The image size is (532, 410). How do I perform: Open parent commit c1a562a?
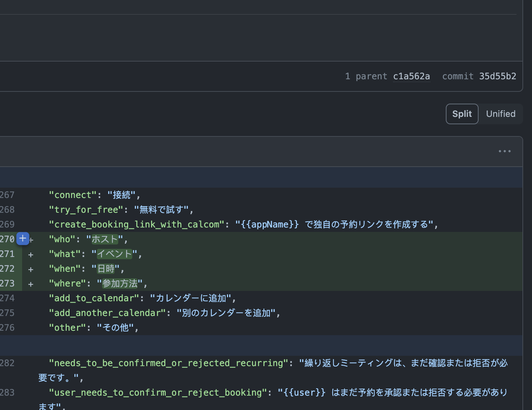click(x=412, y=76)
